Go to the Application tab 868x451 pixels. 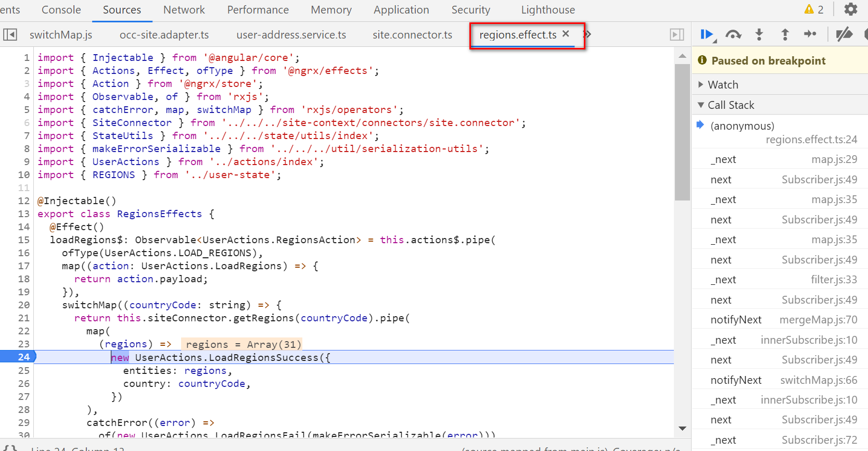(x=401, y=10)
